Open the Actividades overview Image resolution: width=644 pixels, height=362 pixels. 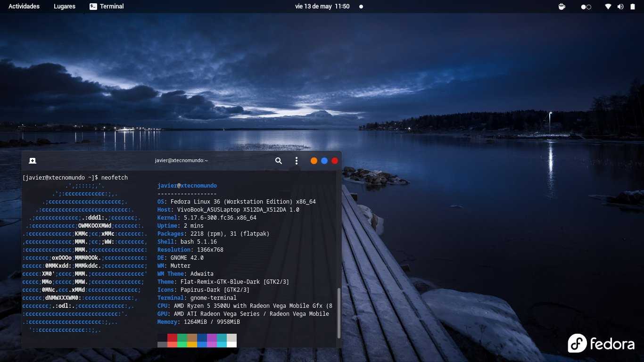[24, 7]
